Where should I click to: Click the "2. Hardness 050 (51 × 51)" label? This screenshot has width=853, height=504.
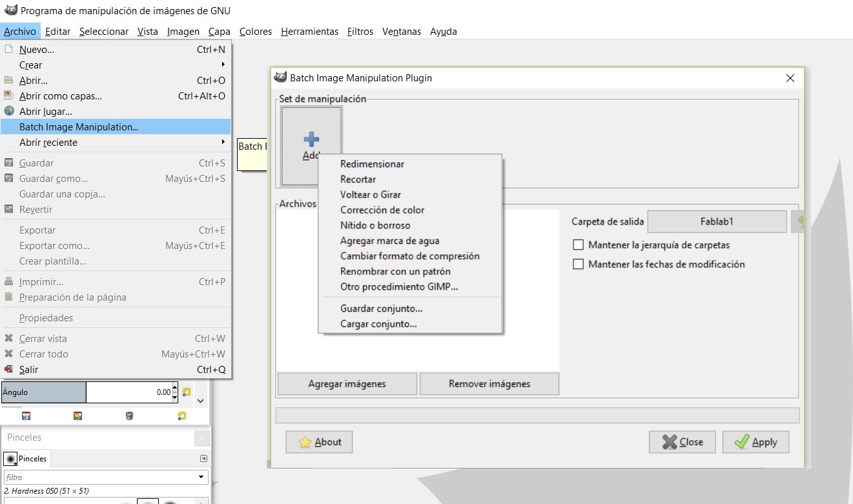point(46,491)
